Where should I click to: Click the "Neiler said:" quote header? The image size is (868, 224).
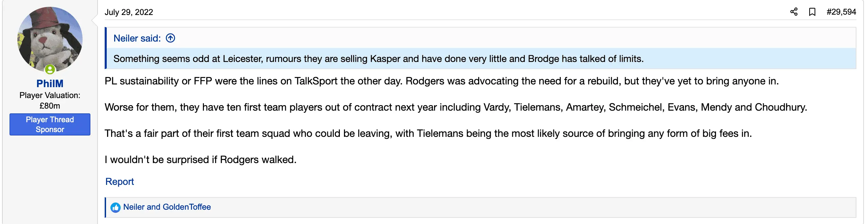(137, 38)
